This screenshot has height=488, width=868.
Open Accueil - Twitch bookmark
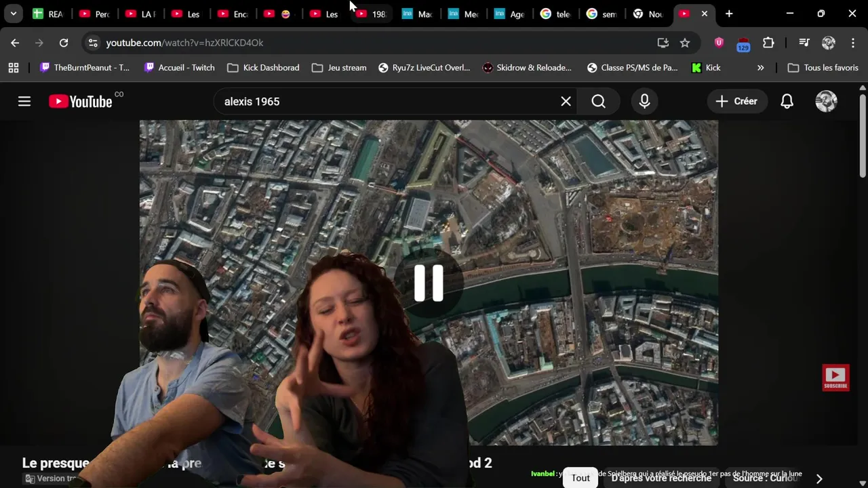point(180,68)
